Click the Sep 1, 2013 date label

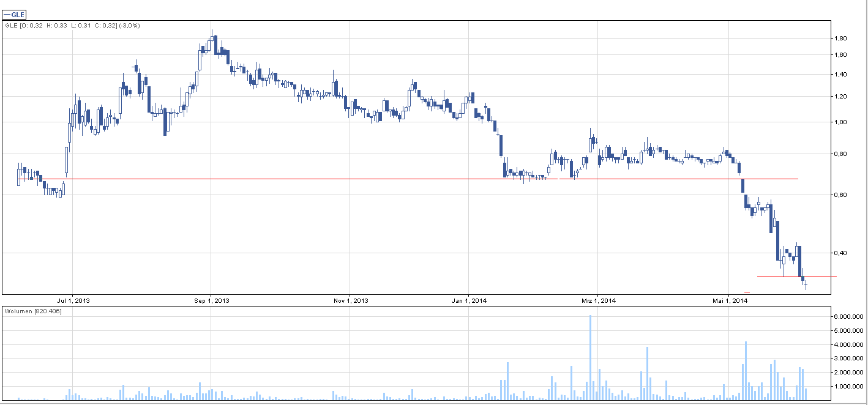coord(211,300)
